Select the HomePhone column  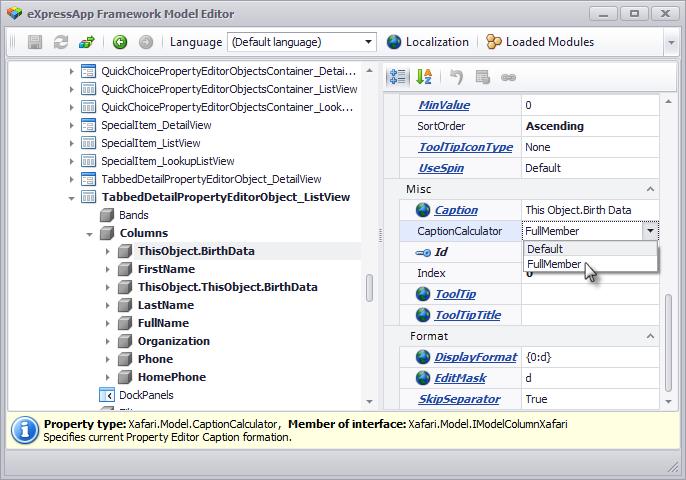172,377
